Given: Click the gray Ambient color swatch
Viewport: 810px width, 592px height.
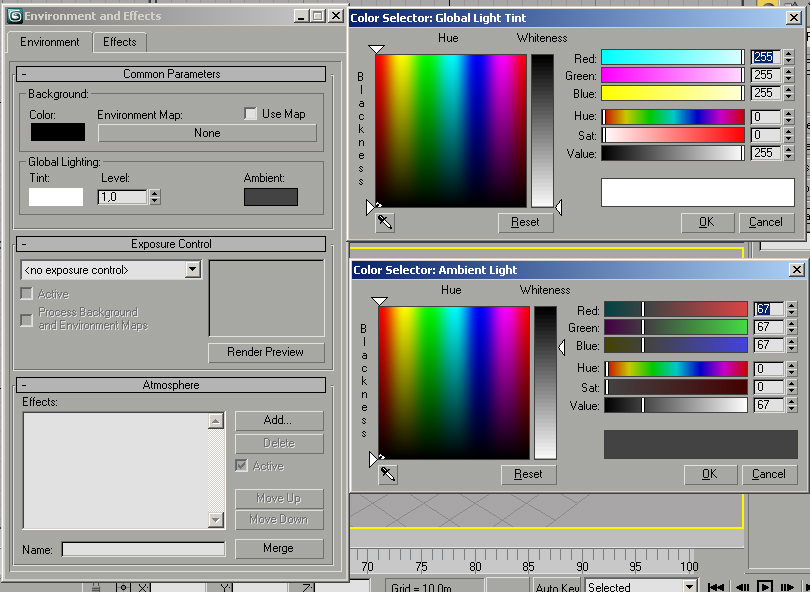Looking at the screenshot, I should point(271,197).
